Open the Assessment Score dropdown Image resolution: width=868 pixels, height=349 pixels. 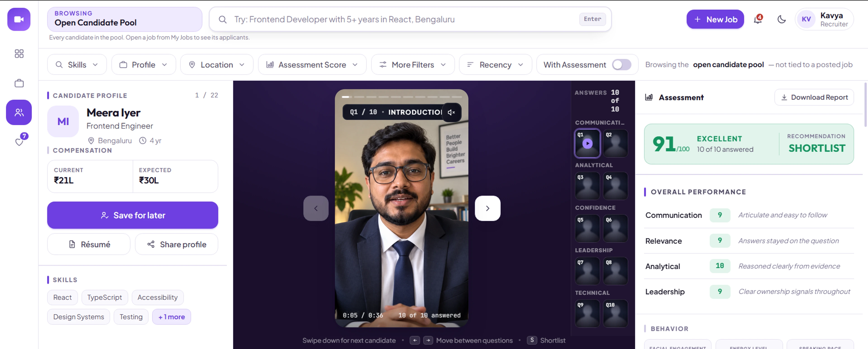(312, 64)
